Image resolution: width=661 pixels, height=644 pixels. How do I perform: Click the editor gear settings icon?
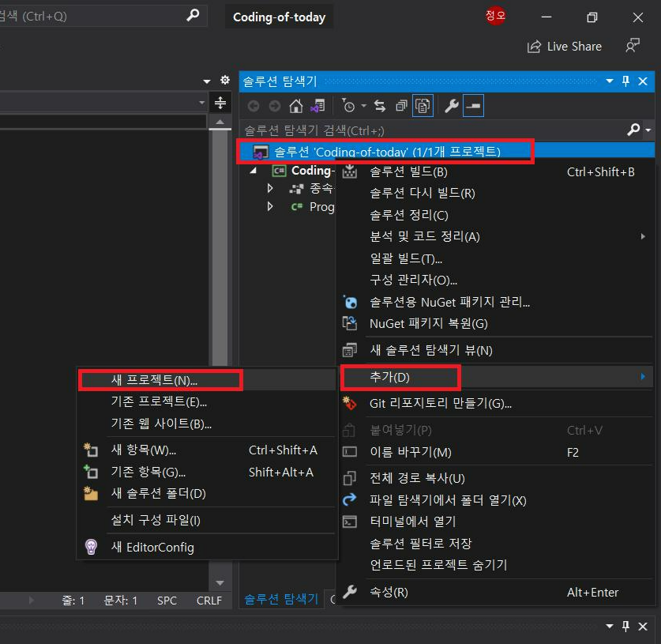[x=225, y=80]
